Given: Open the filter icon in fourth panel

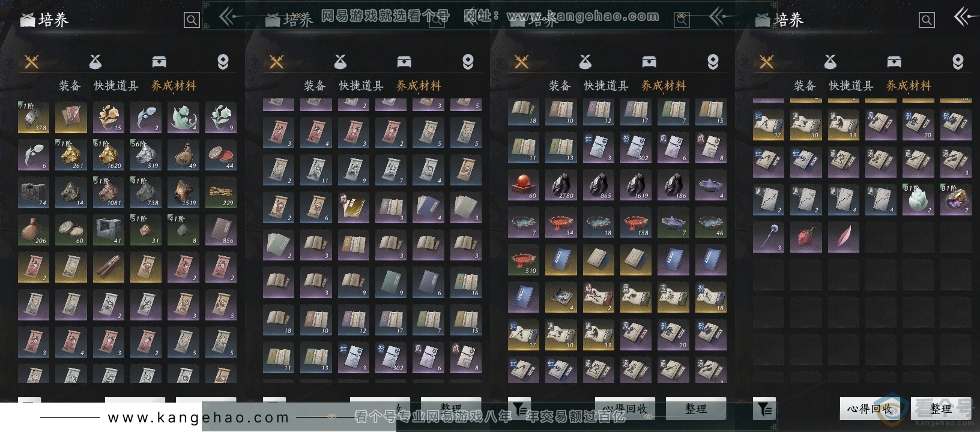Looking at the screenshot, I should (764, 409).
